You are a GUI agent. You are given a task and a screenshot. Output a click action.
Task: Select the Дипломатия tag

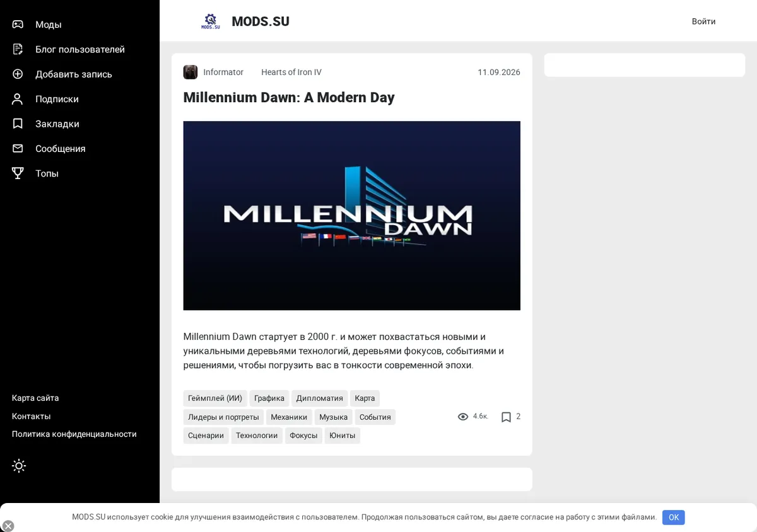coord(320,398)
